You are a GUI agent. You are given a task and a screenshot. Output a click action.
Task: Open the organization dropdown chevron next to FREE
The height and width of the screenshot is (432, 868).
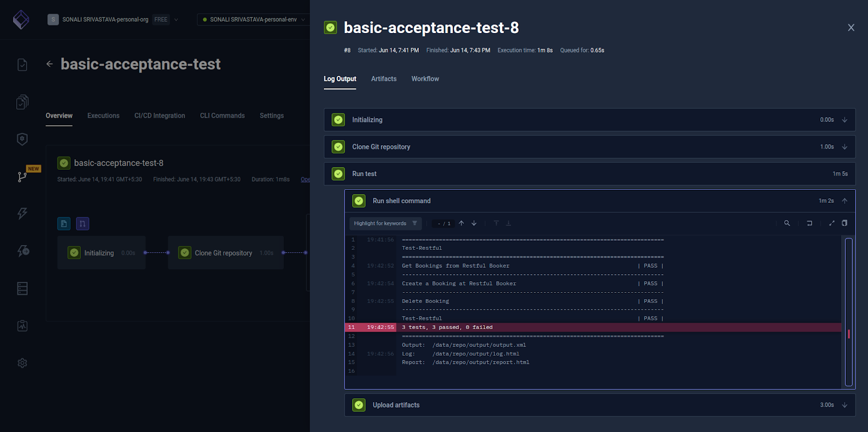click(x=176, y=20)
